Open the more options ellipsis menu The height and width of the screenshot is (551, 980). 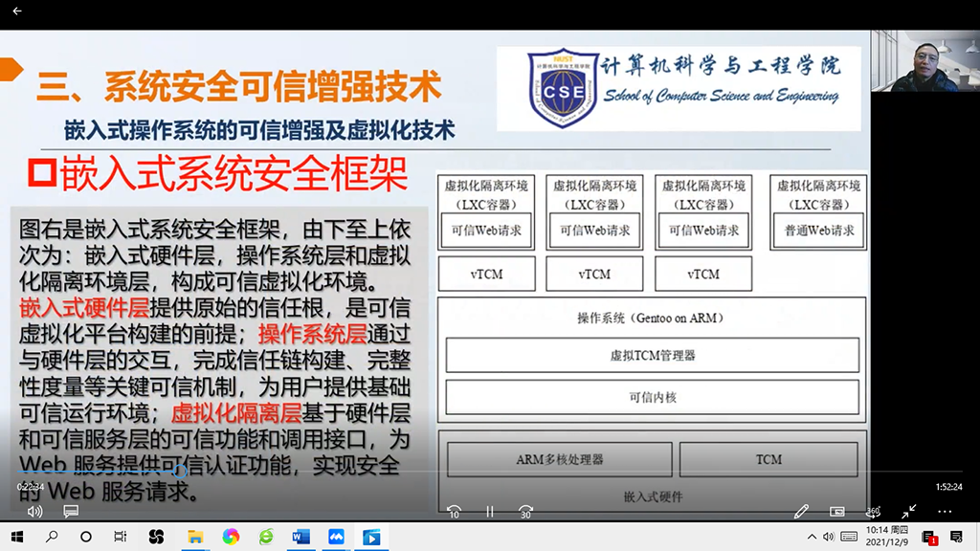946,512
